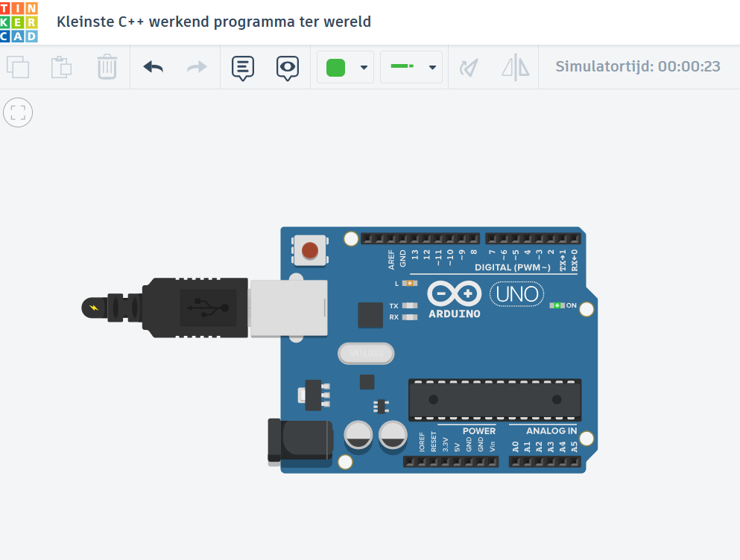Select the green wire color swatch
The height and width of the screenshot is (560, 740).
coord(335,68)
